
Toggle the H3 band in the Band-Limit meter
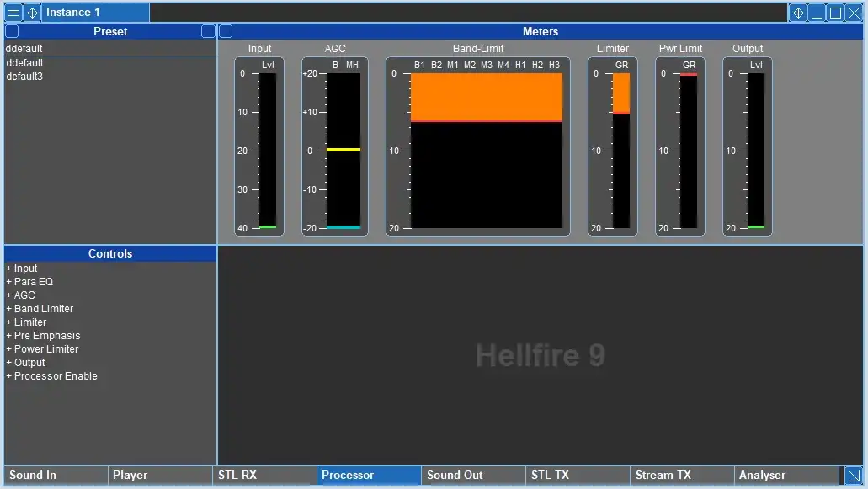pos(554,64)
